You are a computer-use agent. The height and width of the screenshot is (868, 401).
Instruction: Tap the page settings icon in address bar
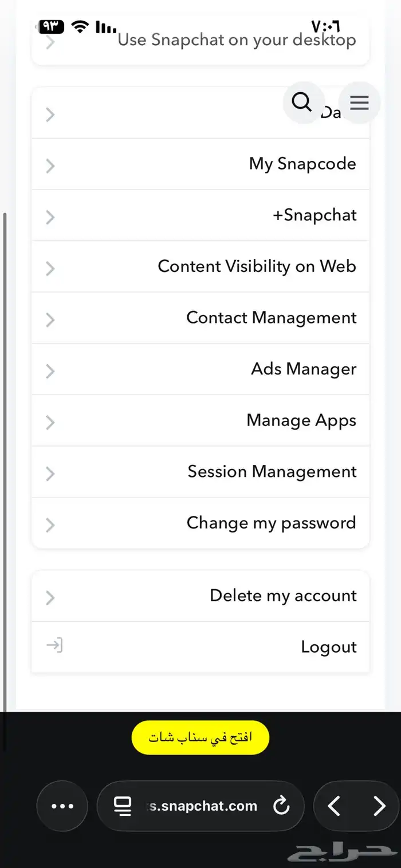tap(123, 806)
